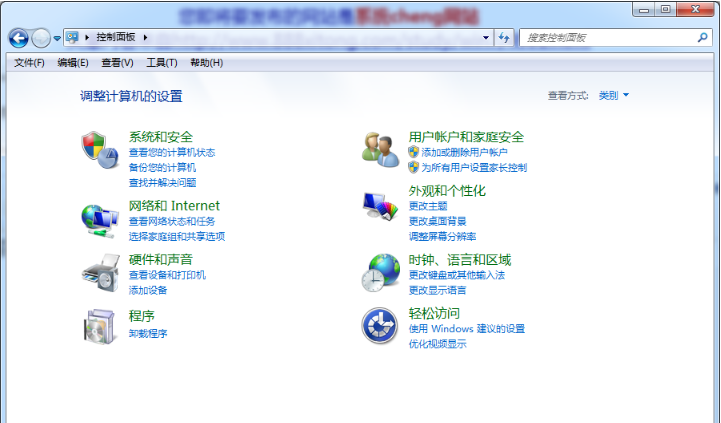Click the search magnifier icon
The width and height of the screenshot is (721, 423).
point(702,37)
